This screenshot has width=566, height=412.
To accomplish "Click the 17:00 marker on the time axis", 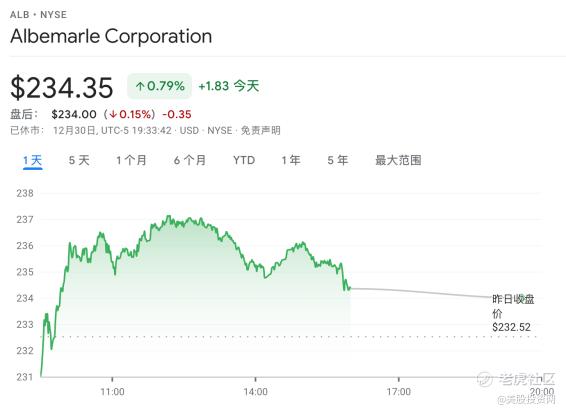I will click(399, 392).
